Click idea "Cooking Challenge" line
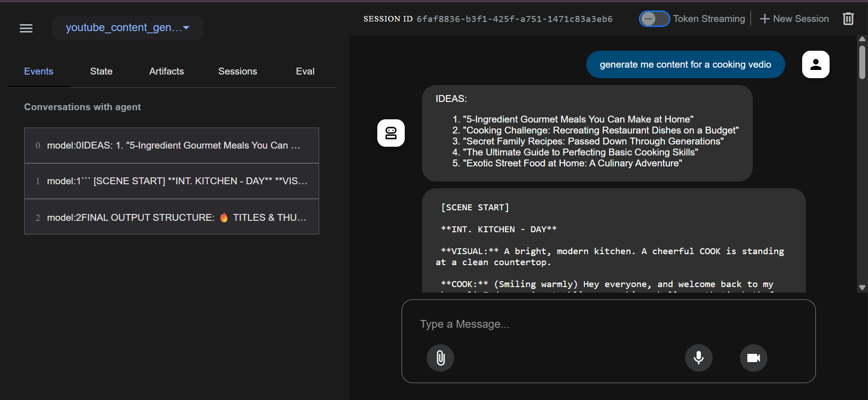This screenshot has width=868, height=400. tap(601, 130)
